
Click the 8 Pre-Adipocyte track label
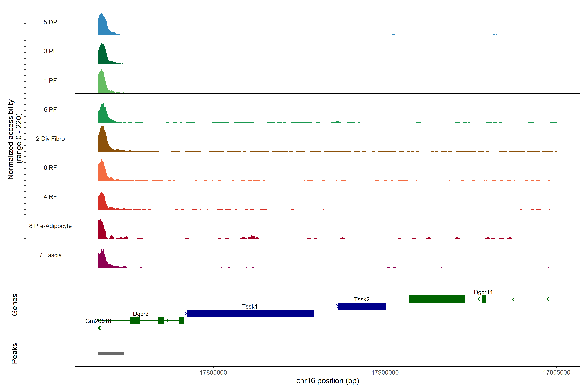coord(50,226)
